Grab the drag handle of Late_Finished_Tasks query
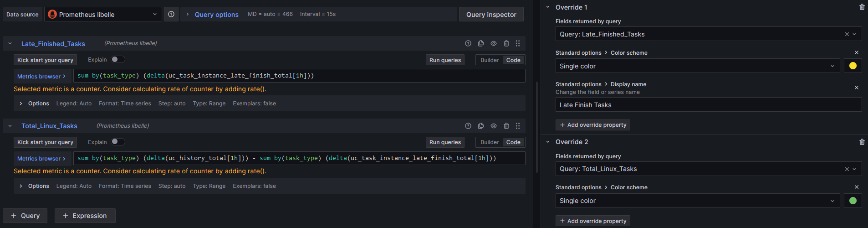The width and height of the screenshot is (868, 228). [x=518, y=43]
